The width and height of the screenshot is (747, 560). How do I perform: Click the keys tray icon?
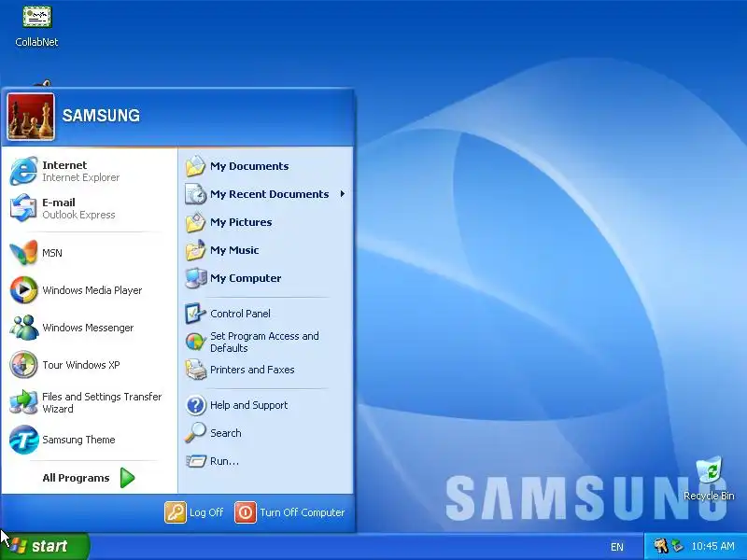[661, 546]
